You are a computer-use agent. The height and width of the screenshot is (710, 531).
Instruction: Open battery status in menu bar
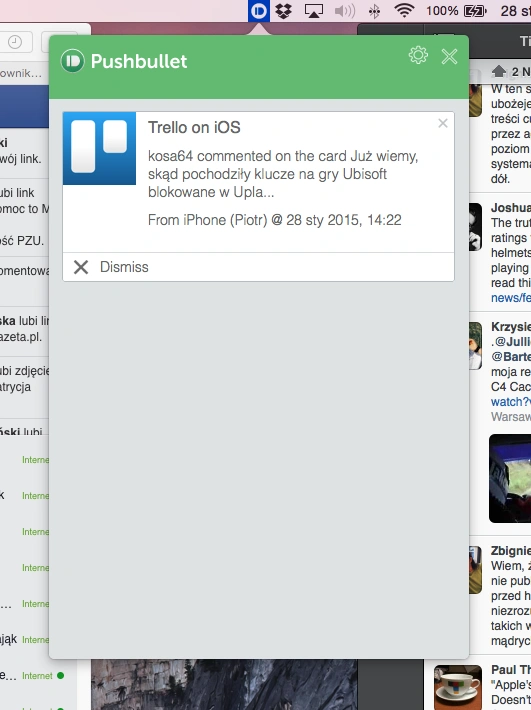(456, 11)
